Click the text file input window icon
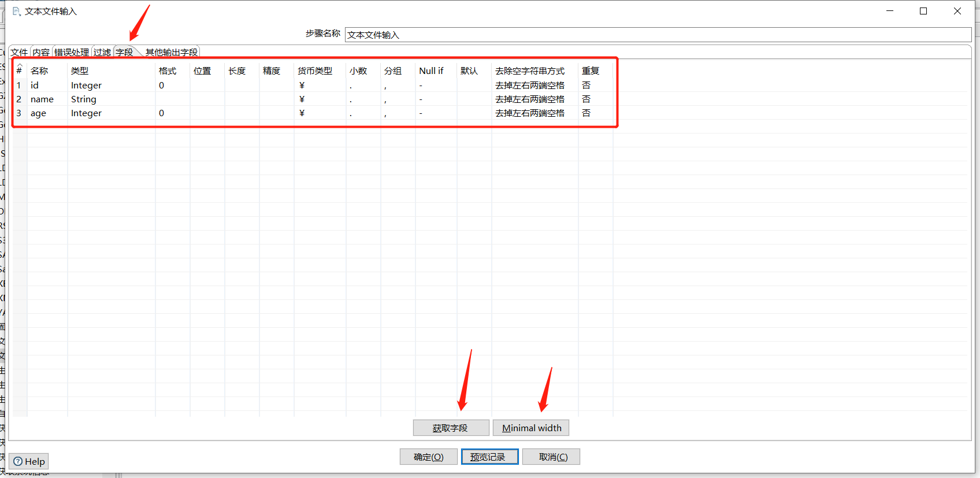This screenshot has width=980, height=478. pos(17,11)
